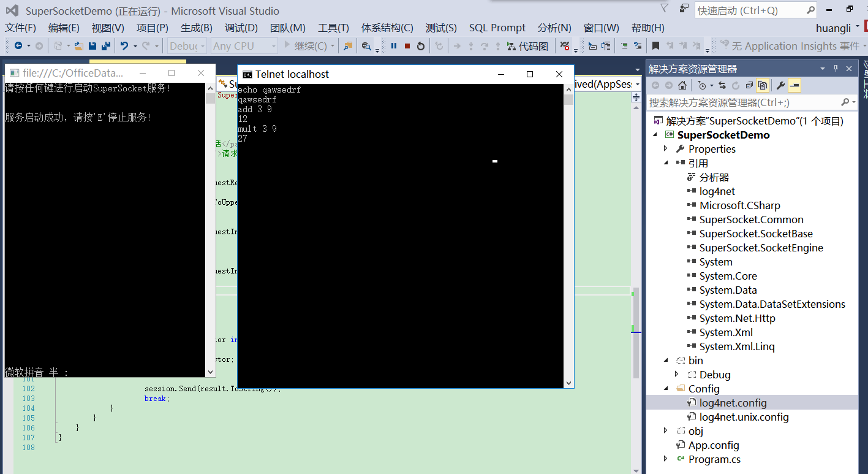
Task: Click the Navigate Backward arrow in toolbar
Action: coord(18,46)
